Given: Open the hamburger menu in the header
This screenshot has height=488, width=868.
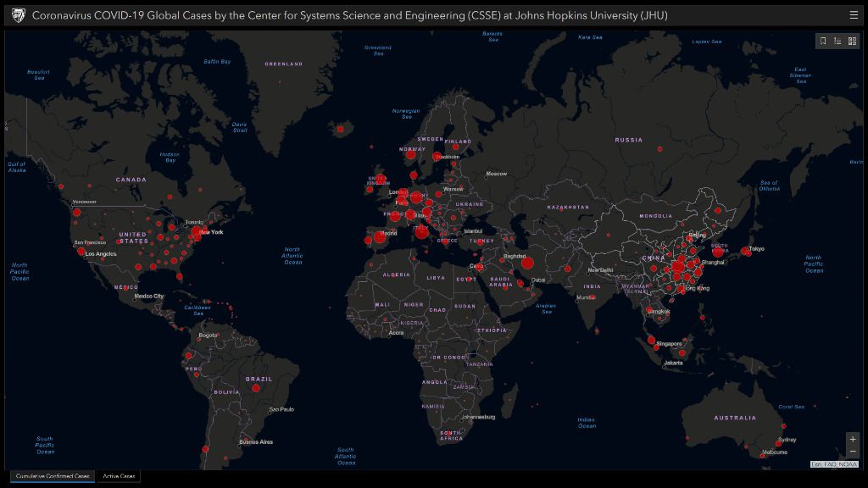Looking at the screenshot, I should (x=854, y=14).
